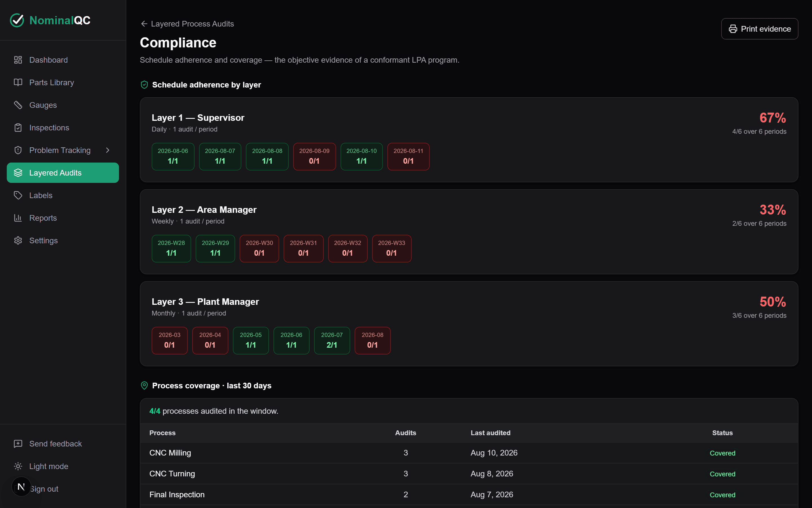Click the shield icon beside Schedule adherence
Viewport: 812px width, 508px height.
(x=144, y=85)
